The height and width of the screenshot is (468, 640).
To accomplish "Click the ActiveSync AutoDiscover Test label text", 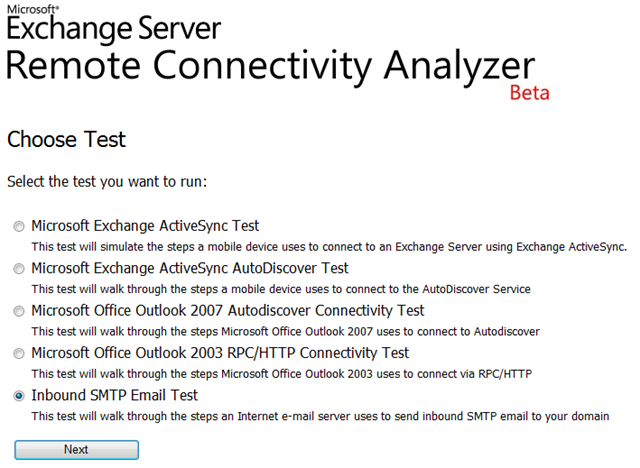I will (x=190, y=268).
